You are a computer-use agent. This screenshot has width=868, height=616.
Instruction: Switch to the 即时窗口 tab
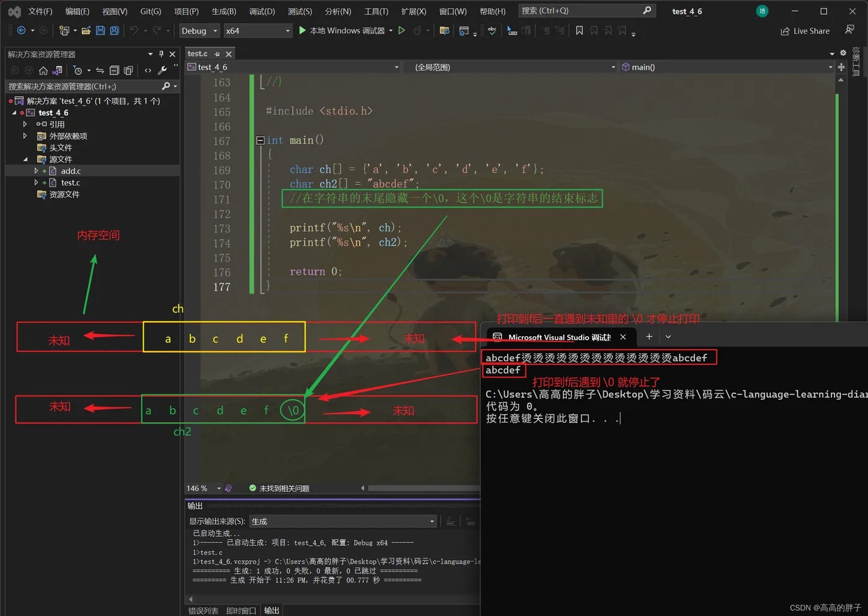click(x=241, y=610)
